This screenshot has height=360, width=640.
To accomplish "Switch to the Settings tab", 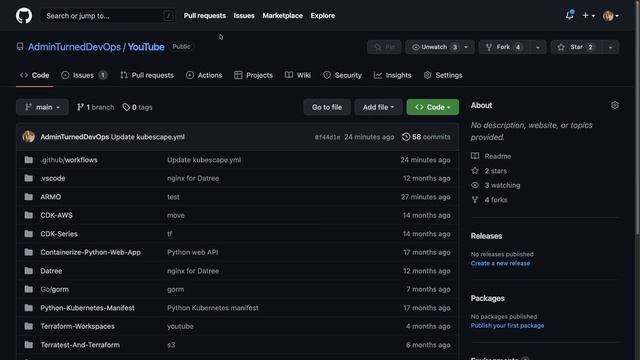I will pyautogui.click(x=443, y=75).
